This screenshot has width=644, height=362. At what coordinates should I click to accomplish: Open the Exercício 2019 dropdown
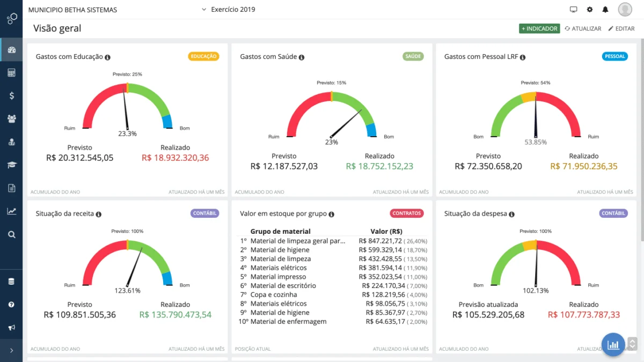coord(229,10)
